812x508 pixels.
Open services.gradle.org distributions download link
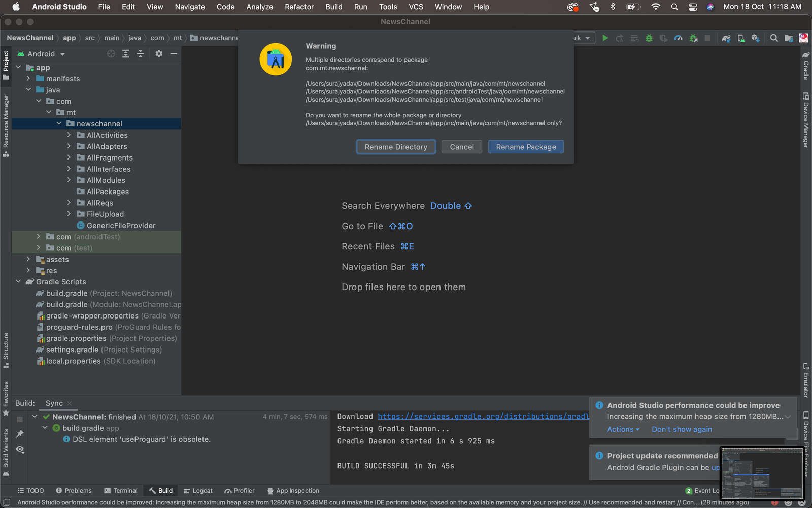click(x=483, y=417)
